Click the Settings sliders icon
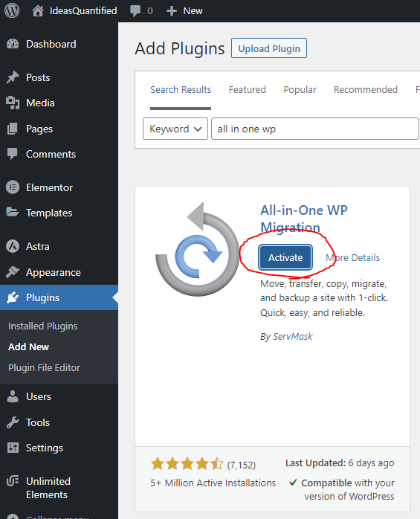The height and width of the screenshot is (519, 420). point(13,448)
